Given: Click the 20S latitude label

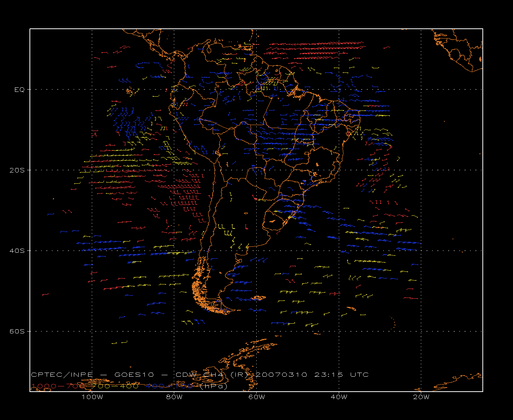Looking at the screenshot, I should tap(18, 170).
